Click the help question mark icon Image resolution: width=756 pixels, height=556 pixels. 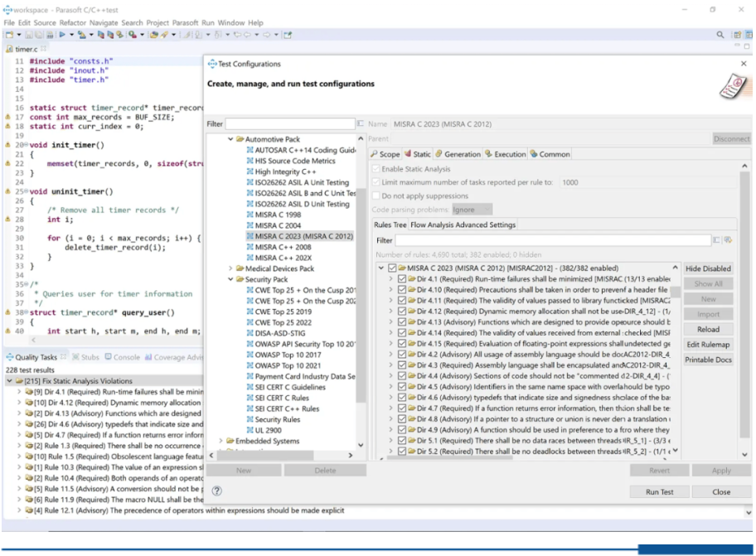pos(217,491)
